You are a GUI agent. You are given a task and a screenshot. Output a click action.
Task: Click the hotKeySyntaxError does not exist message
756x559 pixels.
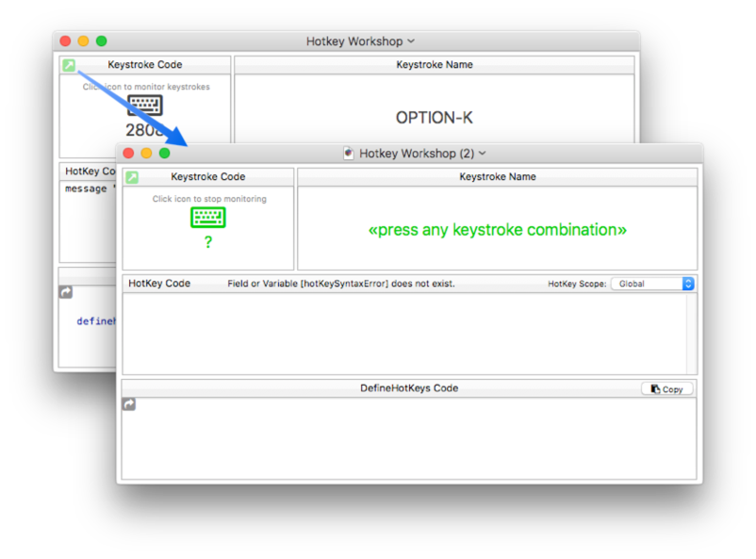click(x=341, y=284)
